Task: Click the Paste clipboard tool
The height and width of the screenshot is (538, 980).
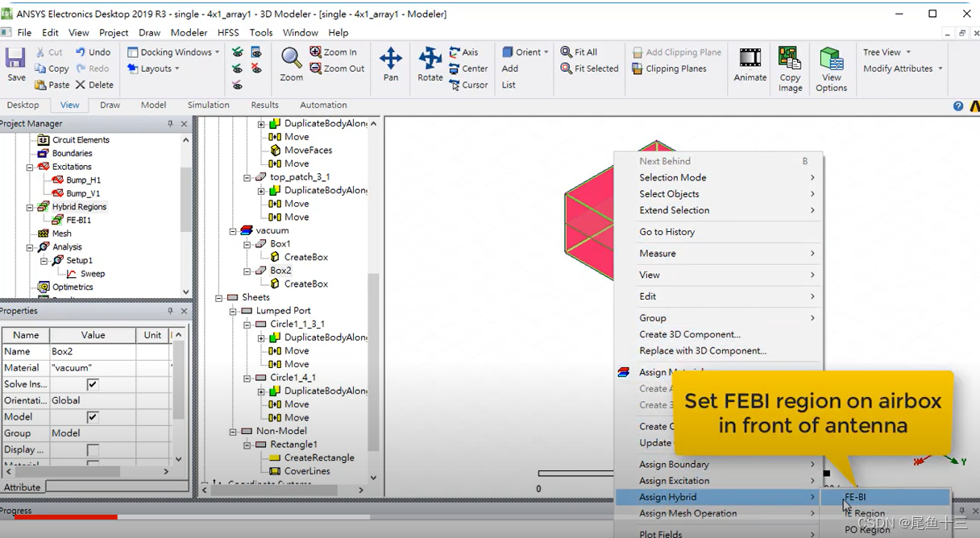Action: (52, 85)
